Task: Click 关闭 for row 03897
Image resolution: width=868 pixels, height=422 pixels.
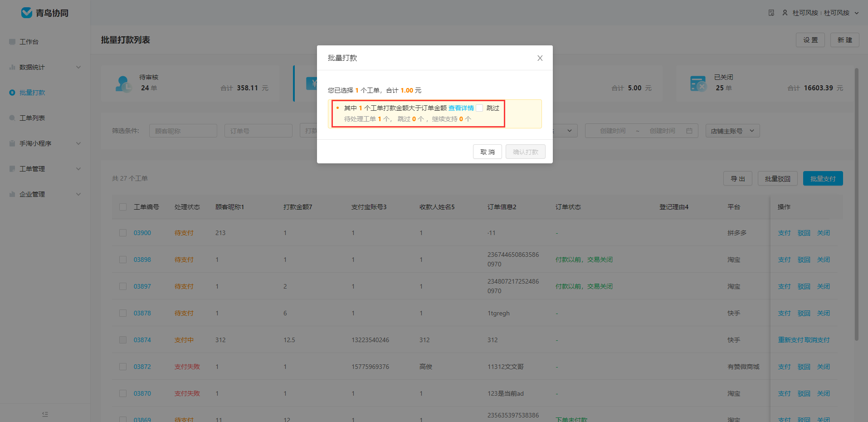Action: (x=824, y=286)
